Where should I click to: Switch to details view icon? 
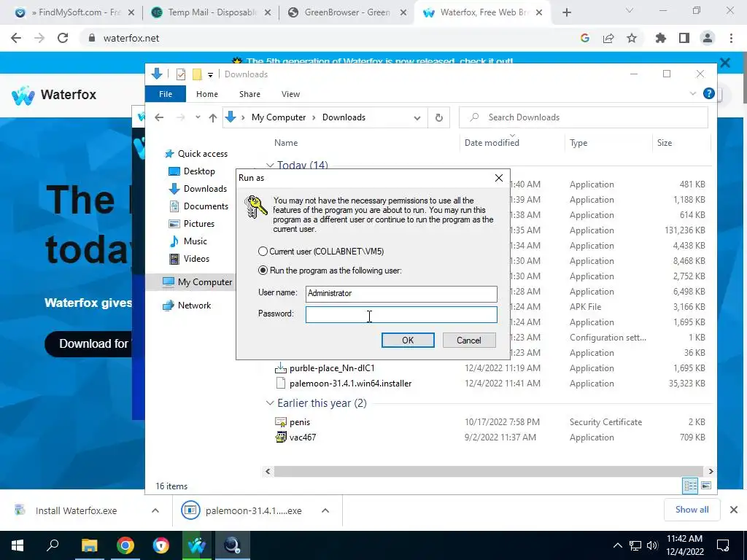pos(690,486)
